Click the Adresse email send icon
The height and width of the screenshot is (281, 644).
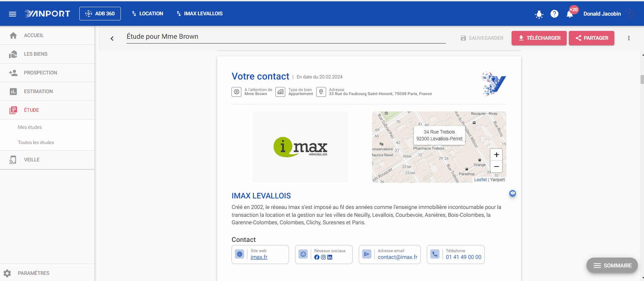click(x=367, y=254)
